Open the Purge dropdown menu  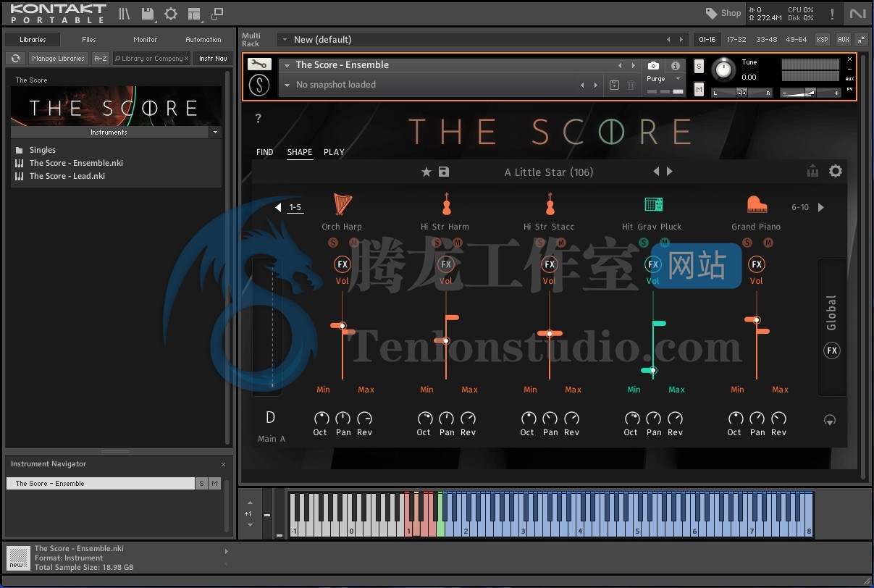click(x=678, y=79)
